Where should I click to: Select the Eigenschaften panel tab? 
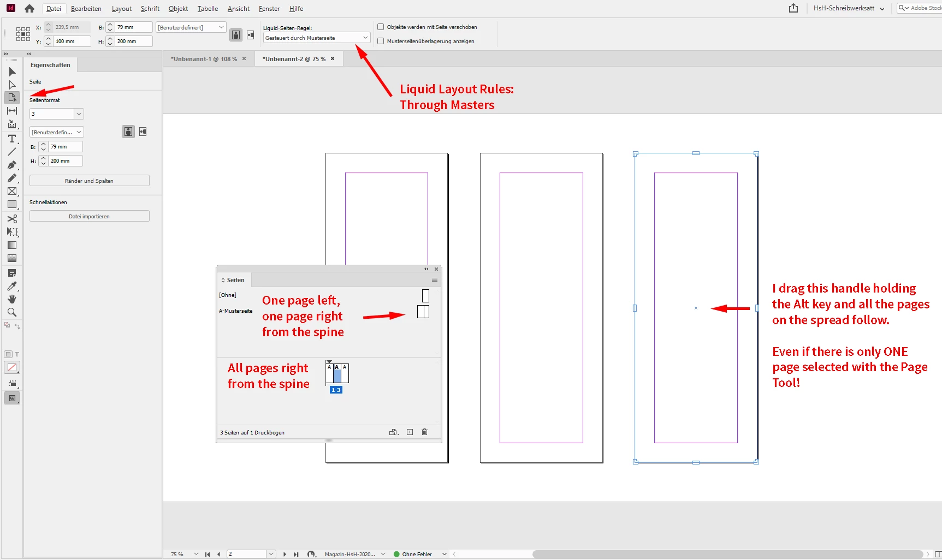pos(50,65)
